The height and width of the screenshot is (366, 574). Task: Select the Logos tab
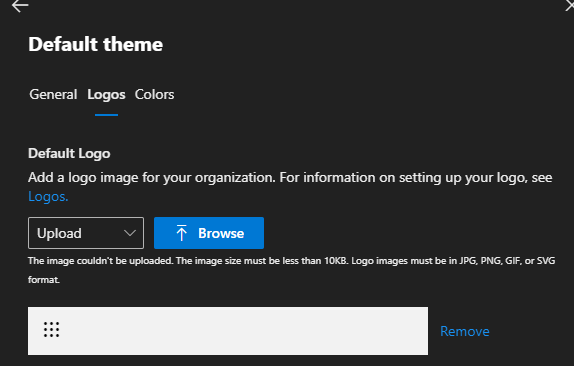click(106, 94)
